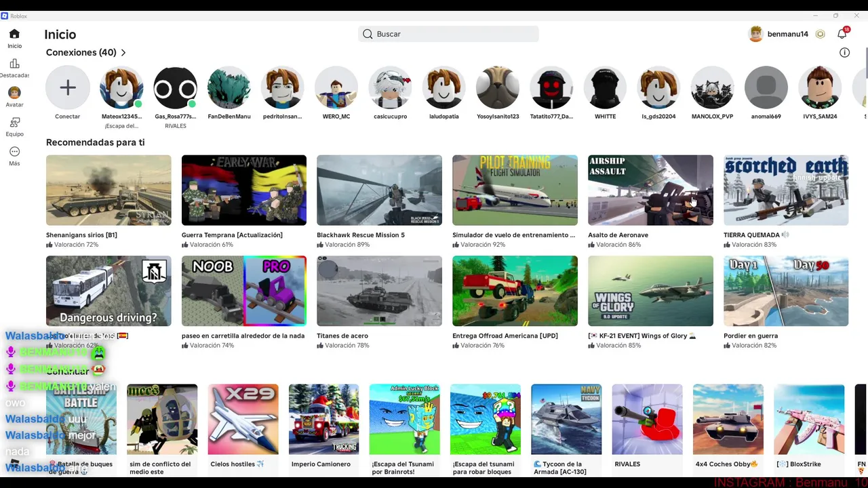Click the benmanu14 username
The width and height of the screenshot is (868, 488).
788,34
